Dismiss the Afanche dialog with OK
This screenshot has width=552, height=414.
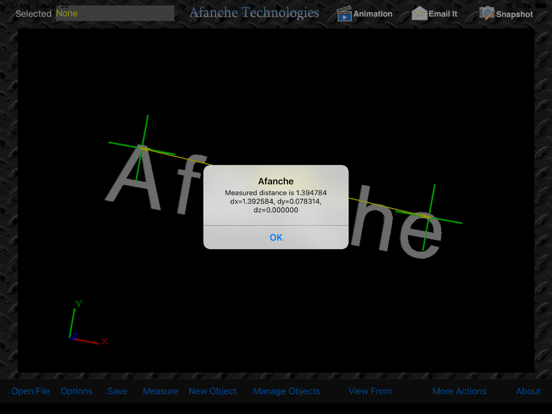coord(276,237)
